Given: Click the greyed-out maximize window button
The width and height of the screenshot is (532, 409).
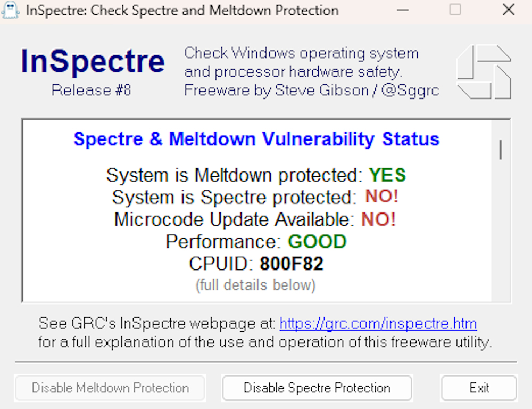Looking at the screenshot, I should 455,10.
